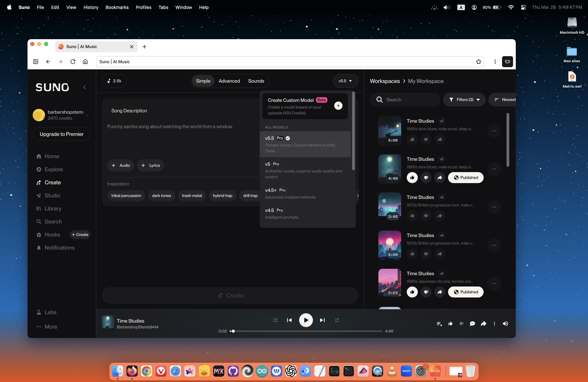Open comments for the playing song
Screen dimensions: 588x382
click(472, 324)
